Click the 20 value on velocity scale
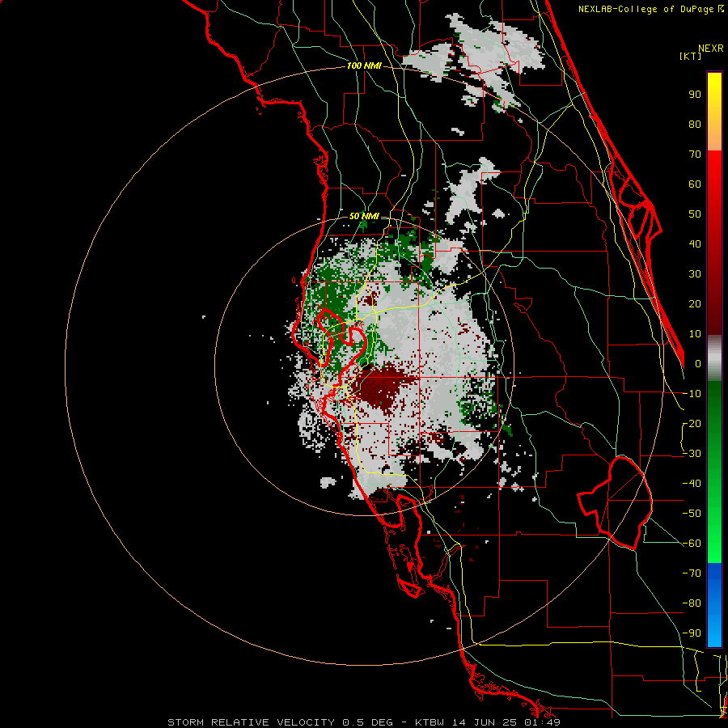This screenshot has height=728, width=728. [x=695, y=303]
